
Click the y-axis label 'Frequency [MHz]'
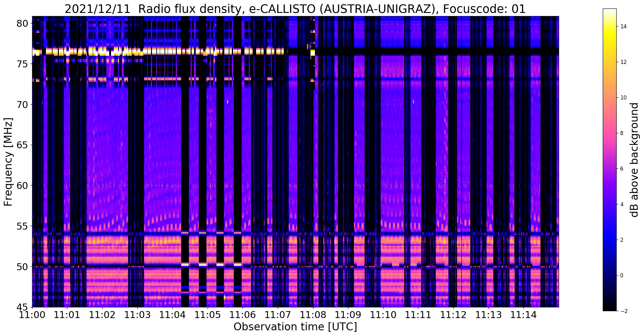(x=8, y=162)
